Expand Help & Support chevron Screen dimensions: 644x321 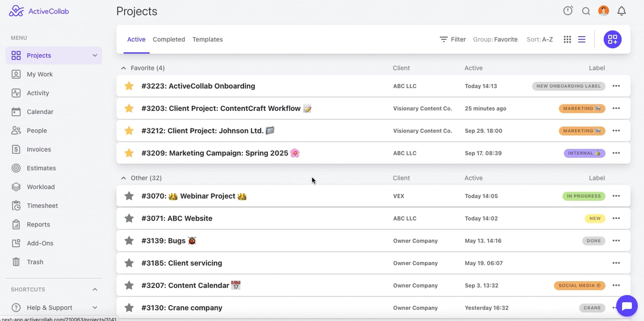click(95, 307)
